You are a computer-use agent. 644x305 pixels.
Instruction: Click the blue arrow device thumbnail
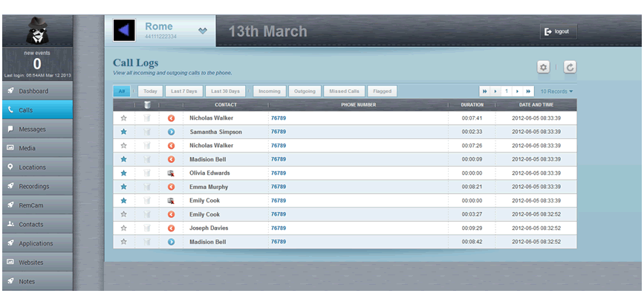tap(124, 30)
